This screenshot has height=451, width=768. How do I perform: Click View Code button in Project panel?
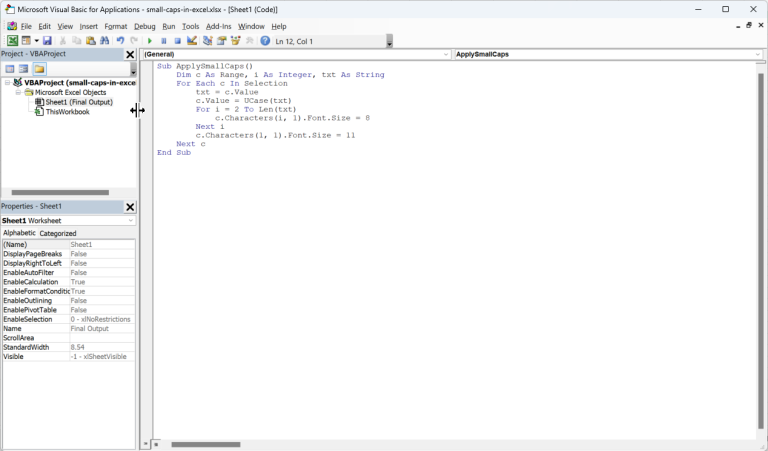(x=10, y=69)
